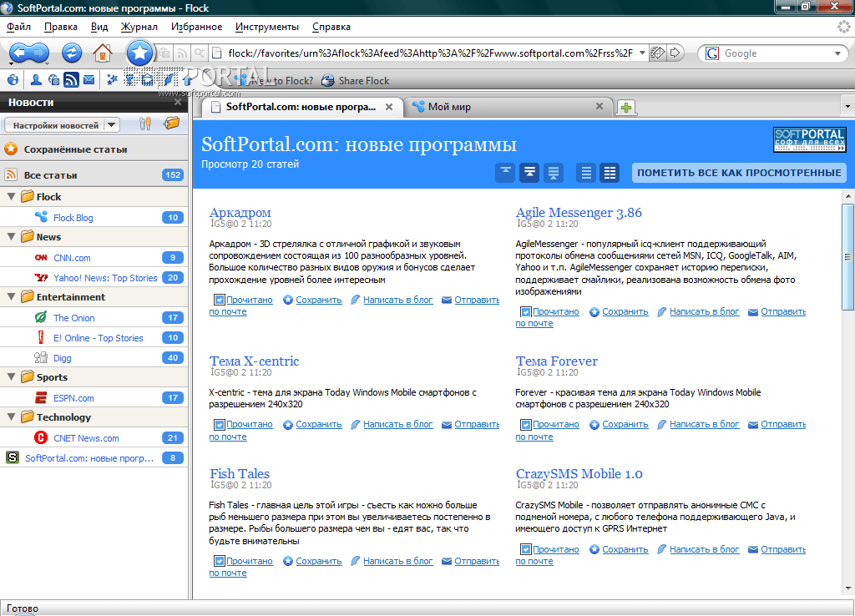
Task: Click the manage feeds tools icon in sidebar
Action: coord(145,124)
